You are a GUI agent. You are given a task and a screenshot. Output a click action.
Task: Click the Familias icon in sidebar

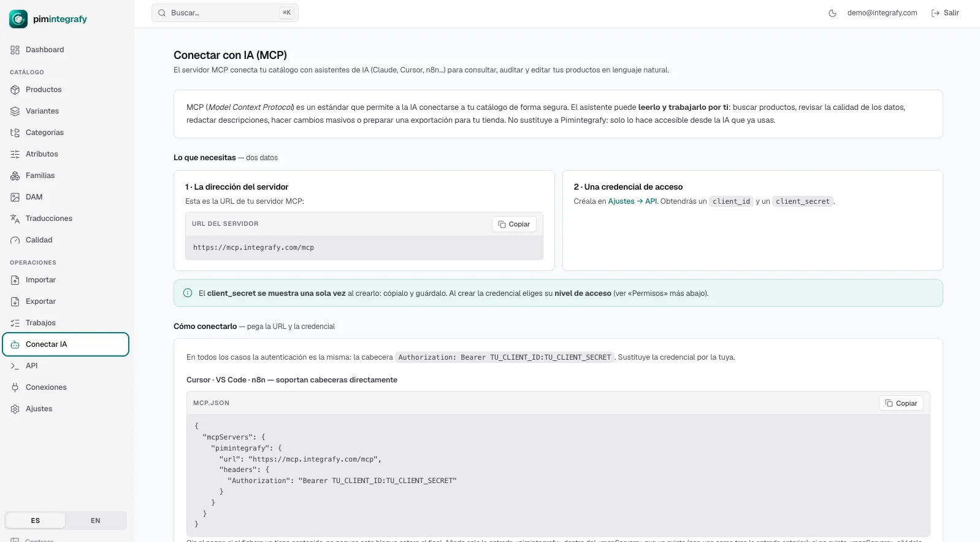click(15, 176)
